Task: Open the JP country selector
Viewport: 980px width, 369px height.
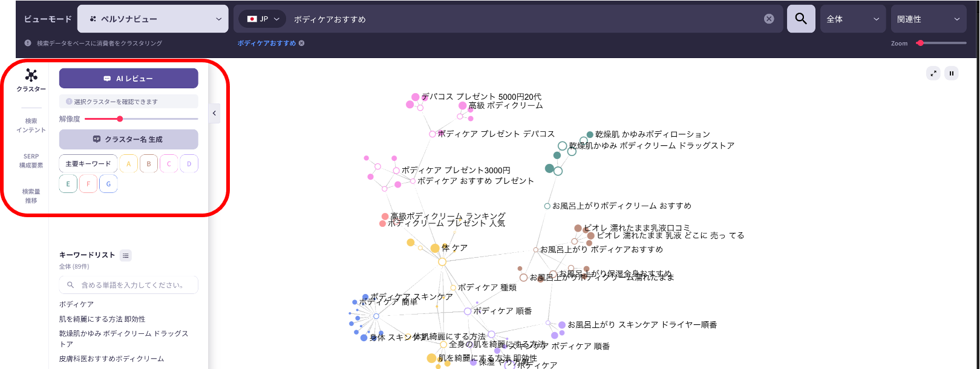Action: [x=263, y=19]
